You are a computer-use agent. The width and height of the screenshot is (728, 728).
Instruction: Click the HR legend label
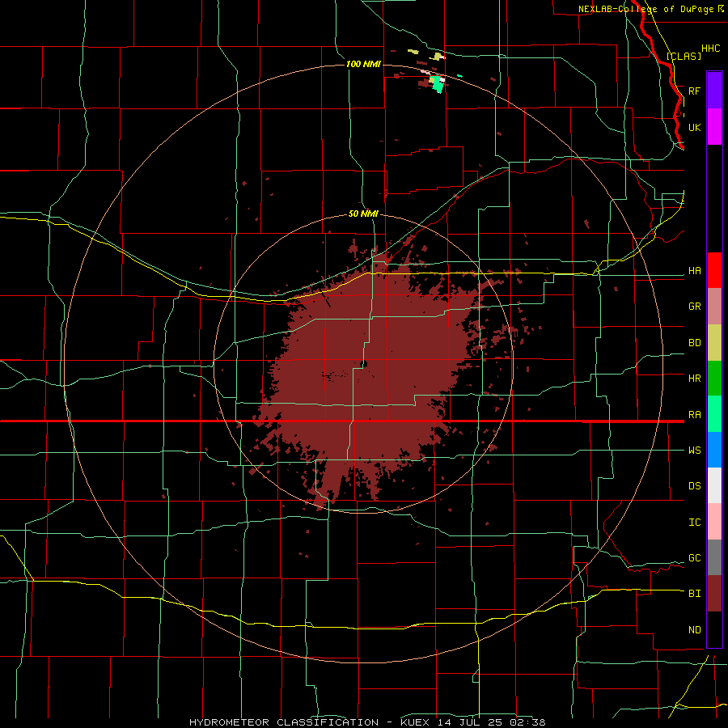694,379
